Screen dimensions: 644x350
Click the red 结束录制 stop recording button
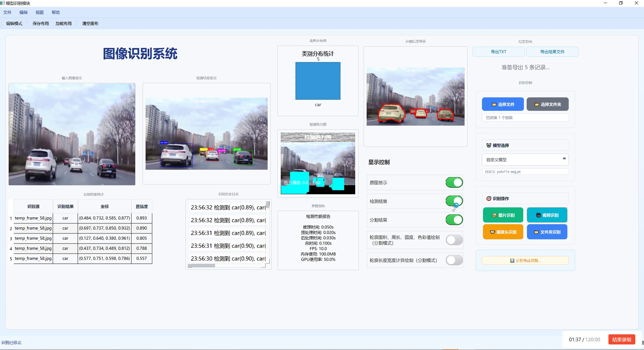[621, 339]
